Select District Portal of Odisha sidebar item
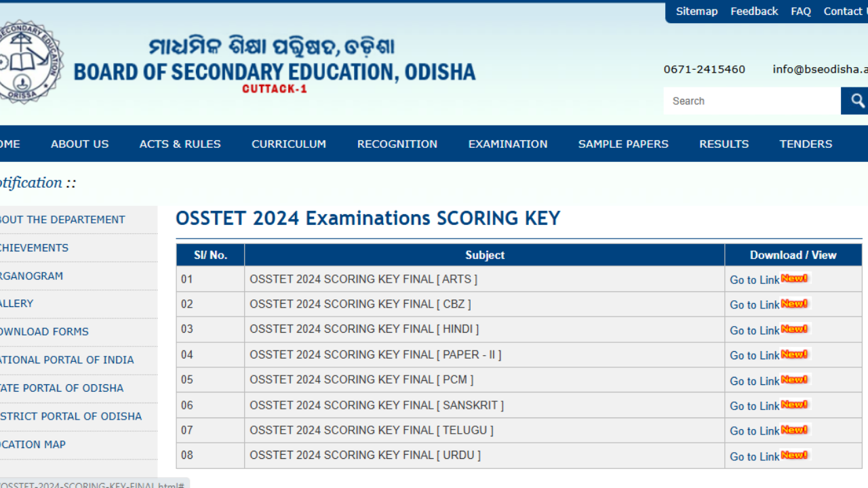 click(x=71, y=416)
